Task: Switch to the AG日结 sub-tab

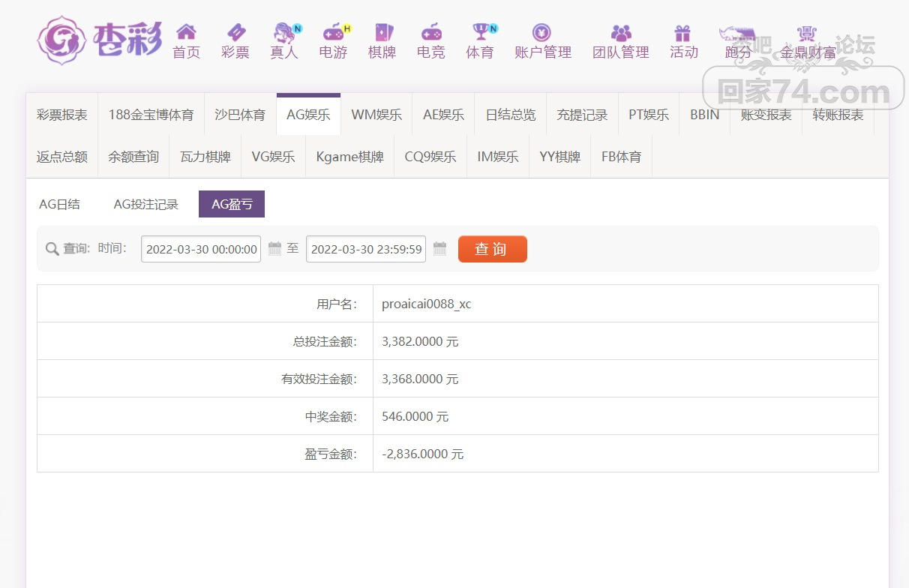Action: (x=60, y=204)
